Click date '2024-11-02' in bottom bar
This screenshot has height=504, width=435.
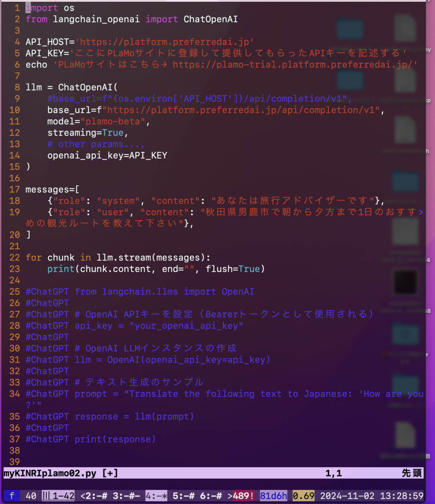click(347, 496)
